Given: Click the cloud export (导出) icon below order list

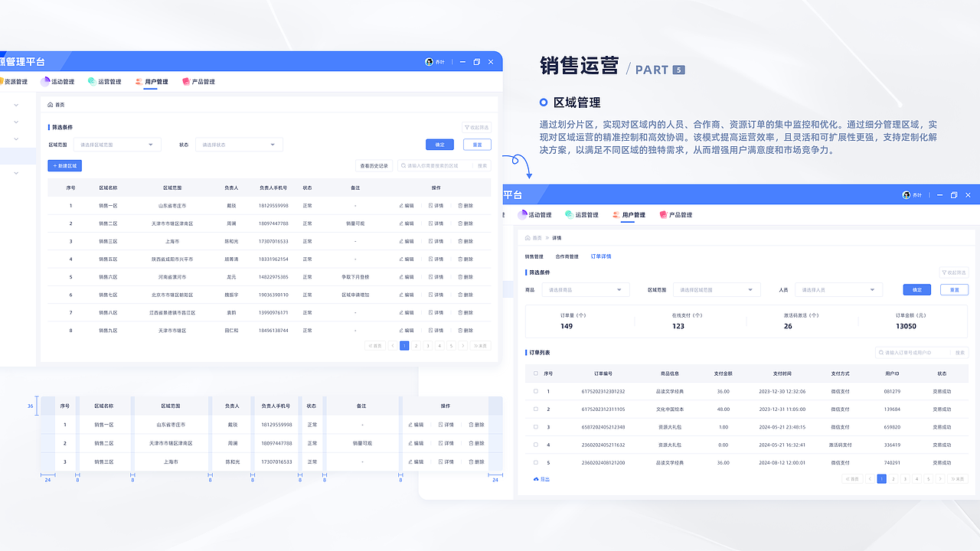Looking at the screenshot, I should coord(536,479).
